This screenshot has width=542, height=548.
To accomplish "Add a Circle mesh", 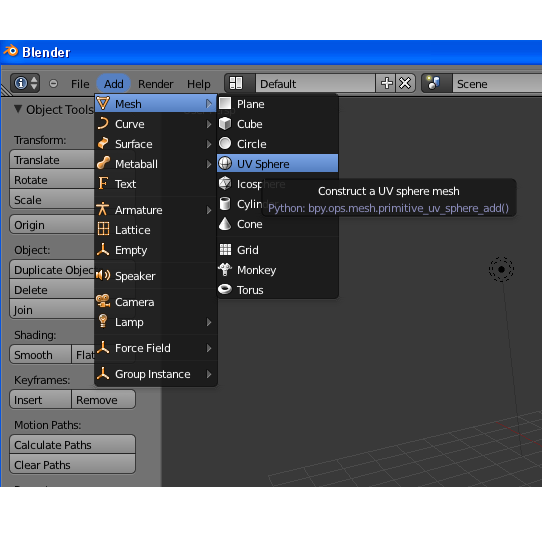I will pyautogui.click(x=277, y=144).
